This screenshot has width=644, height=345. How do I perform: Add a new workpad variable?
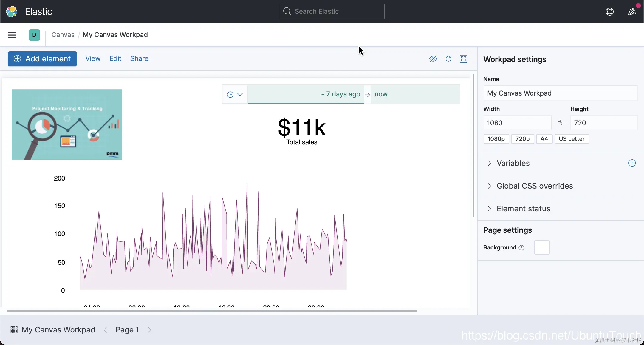coord(632,163)
